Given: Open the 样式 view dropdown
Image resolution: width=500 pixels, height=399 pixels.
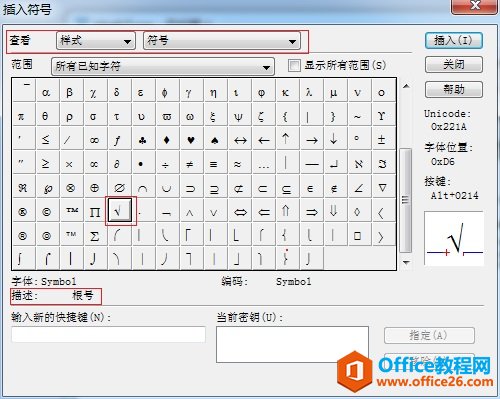Looking at the screenshot, I should (x=96, y=41).
